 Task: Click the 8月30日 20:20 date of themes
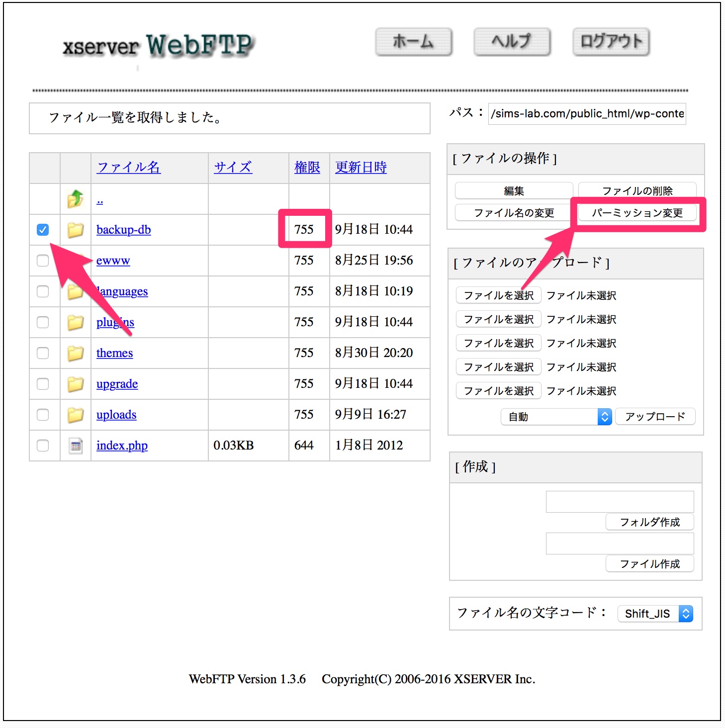(x=374, y=353)
